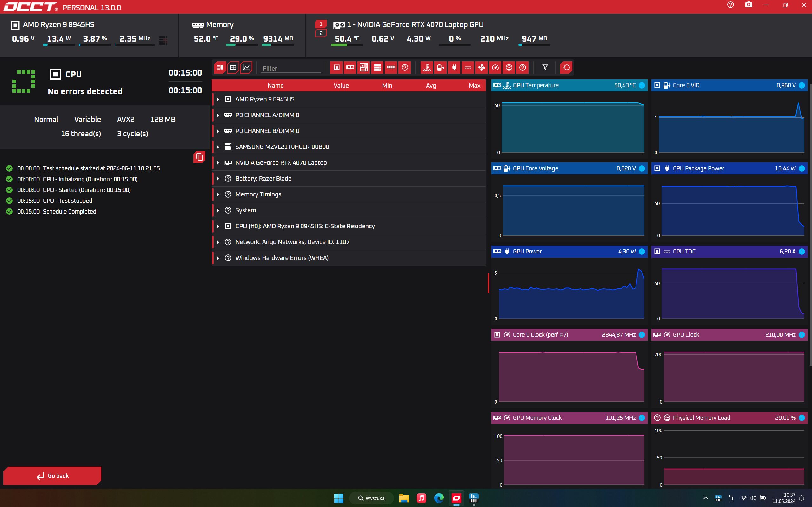Toggle the GPU sensor filter
The width and height of the screenshot is (812, 507).
[x=350, y=67]
